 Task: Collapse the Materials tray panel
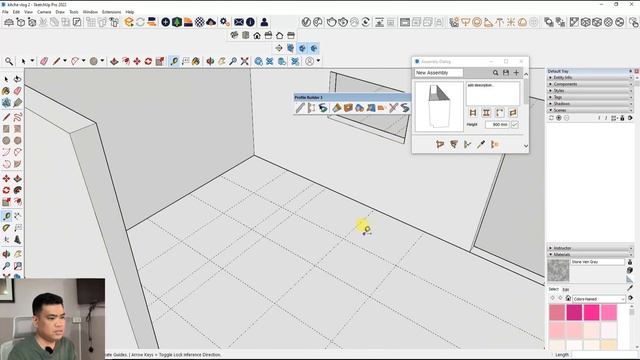(x=591, y=254)
